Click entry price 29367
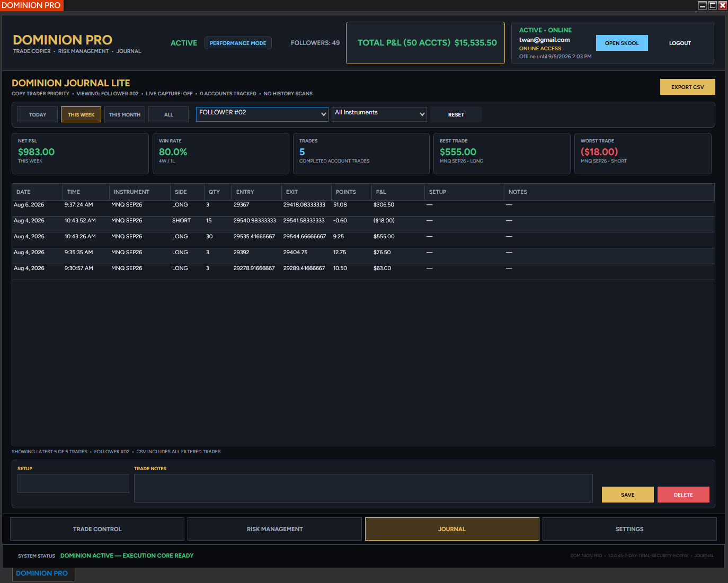Viewport: 728px width, 583px height. (x=241, y=205)
